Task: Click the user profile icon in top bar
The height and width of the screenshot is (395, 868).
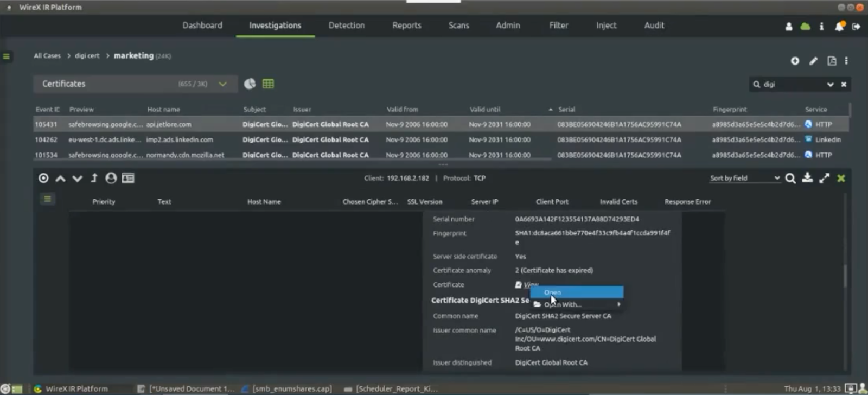Action: pos(789,27)
